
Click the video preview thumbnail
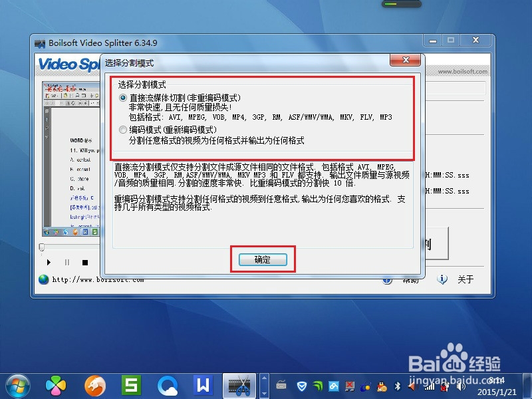click(x=71, y=159)
